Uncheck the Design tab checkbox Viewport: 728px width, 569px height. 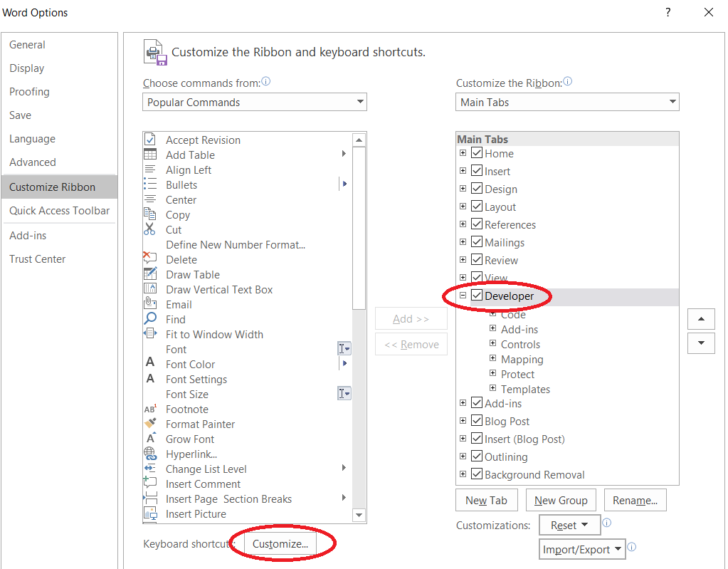click(x=477, y=188)
